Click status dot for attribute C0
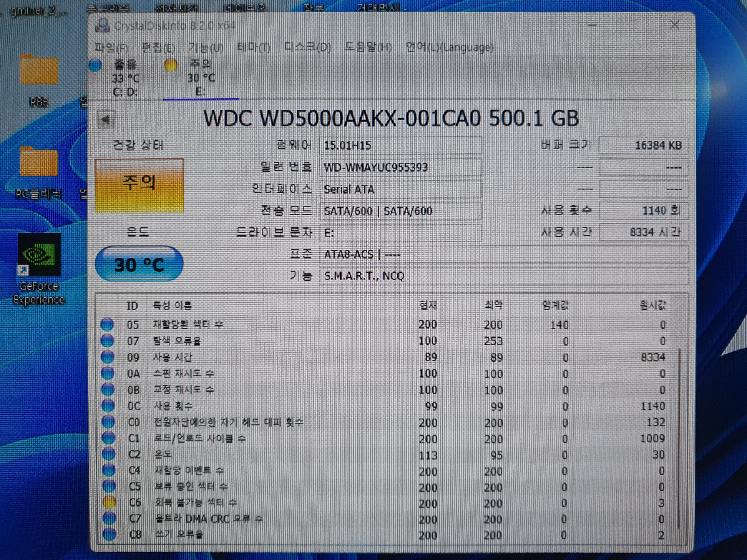Image resolution: width=747 pixels, height=560 pixels. [108, 422]
